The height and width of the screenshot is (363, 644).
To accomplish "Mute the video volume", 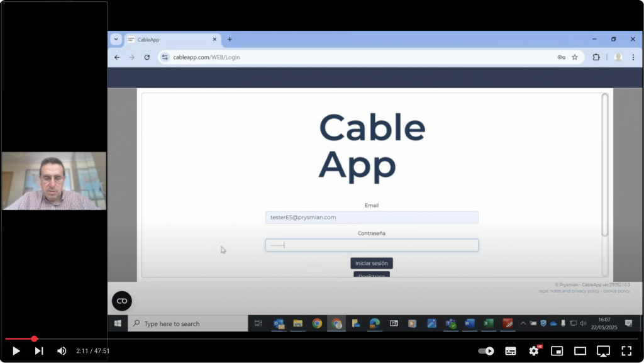I will (62, 350).
